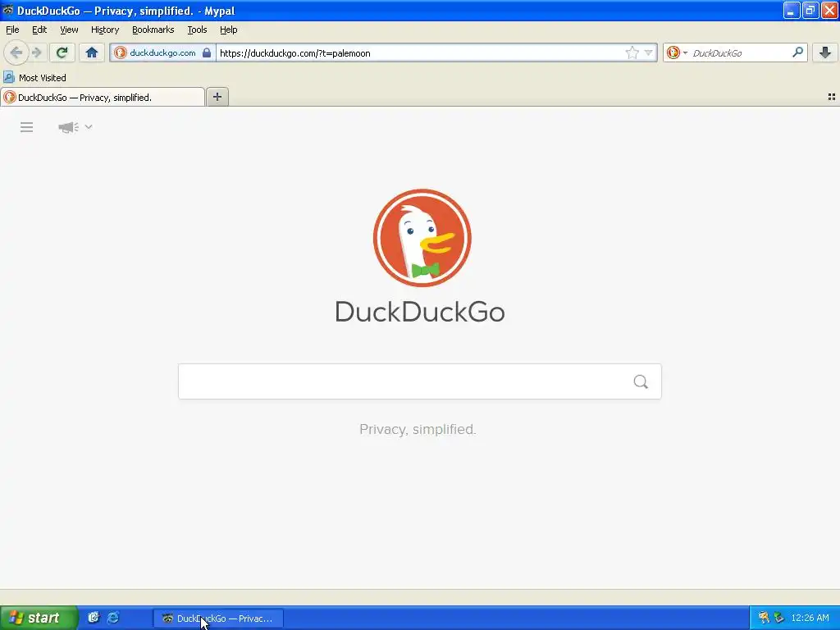
Task: Select the DuckDuckGo — Privacy, simplified tab
Action: (x=103, y=97)
